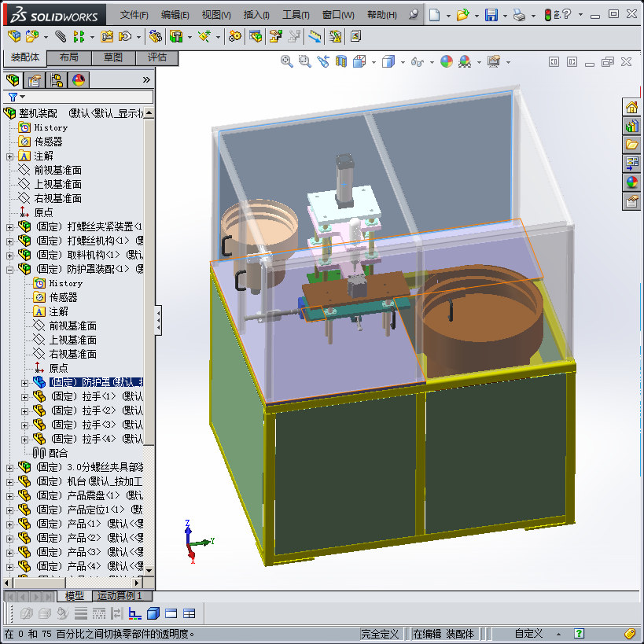The image size is (644, 644).
Task: Open the File Explorer task pane folder
Action: click(631, 145)
